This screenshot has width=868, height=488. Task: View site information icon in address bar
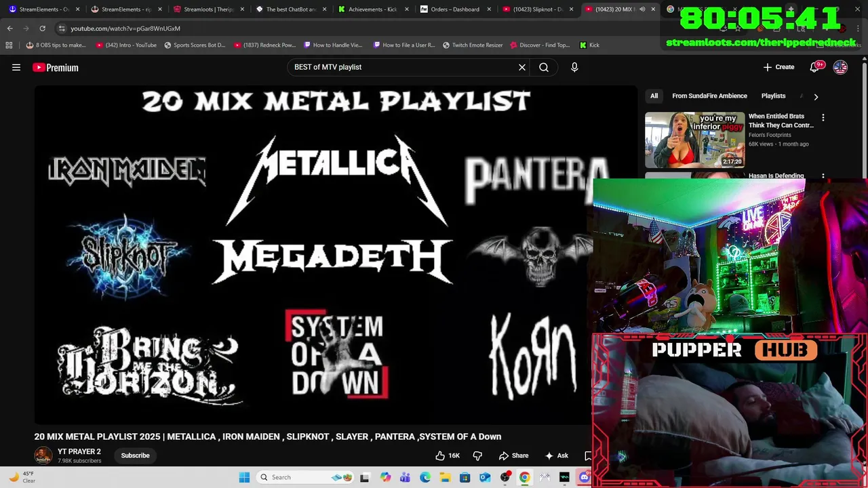point(62,28)
